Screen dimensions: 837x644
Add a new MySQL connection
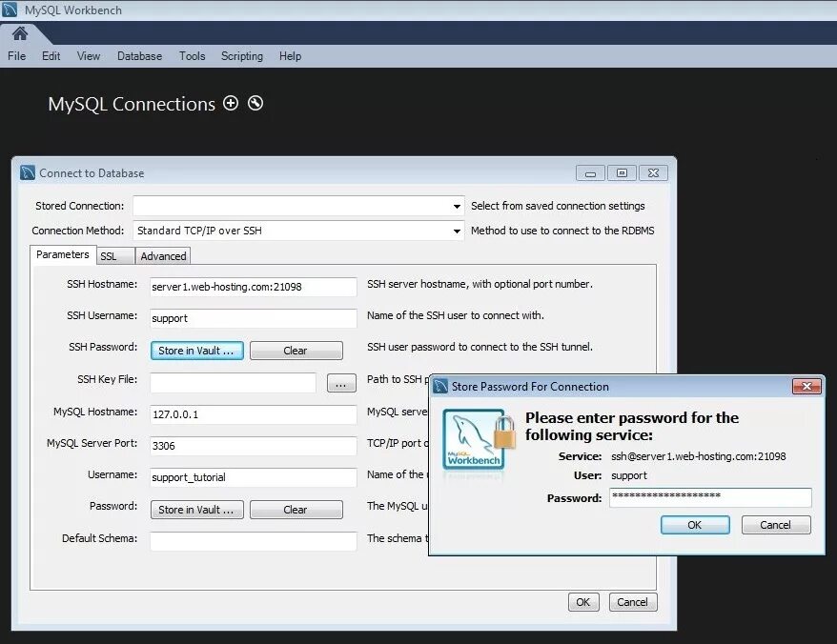pos(231,103)
